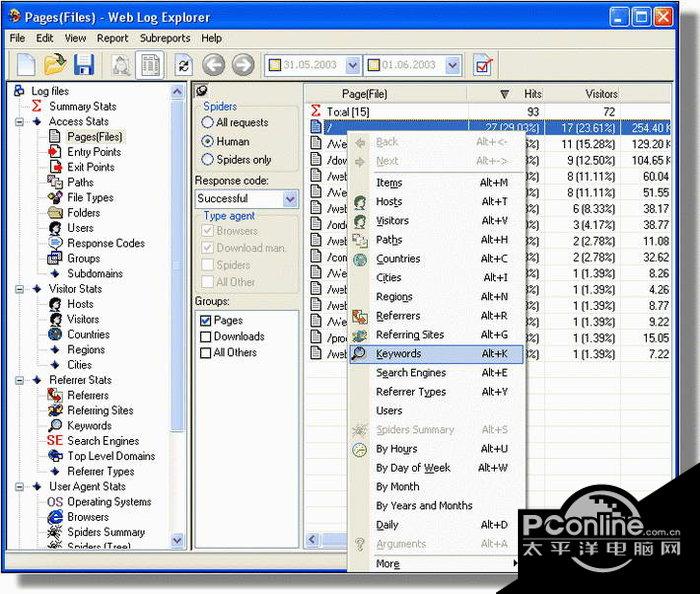Click the Referrers icon in context menu
The width and height of the screenshot is (700, 594).
tap(360, 316)
